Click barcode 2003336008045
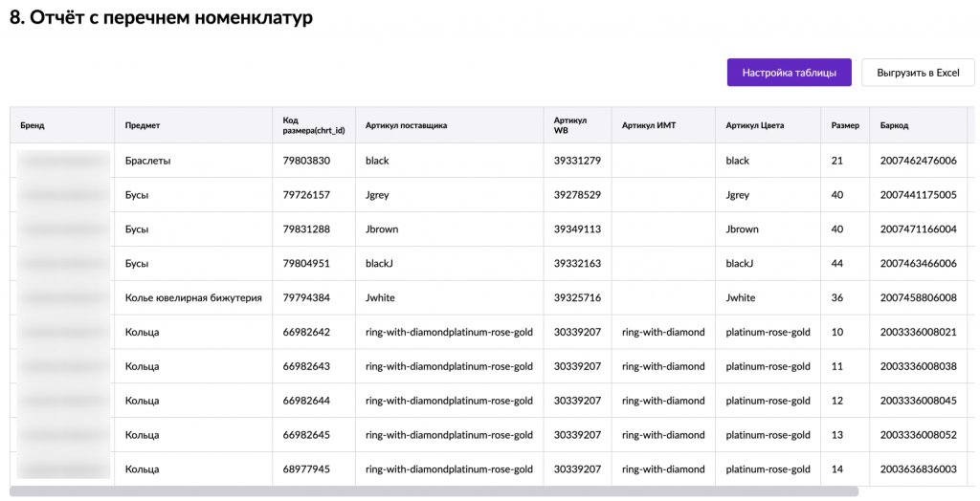The image size is (980, 501). point(918,401)
